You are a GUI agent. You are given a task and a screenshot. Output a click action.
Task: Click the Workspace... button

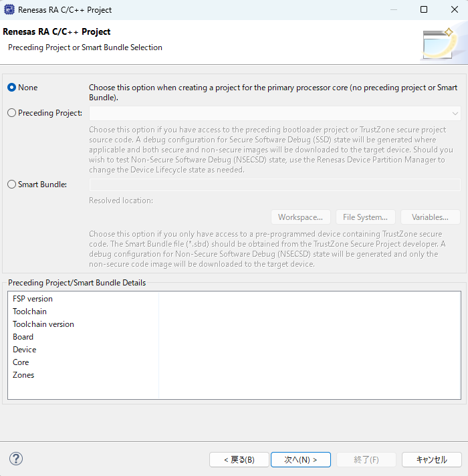[300, 217]
